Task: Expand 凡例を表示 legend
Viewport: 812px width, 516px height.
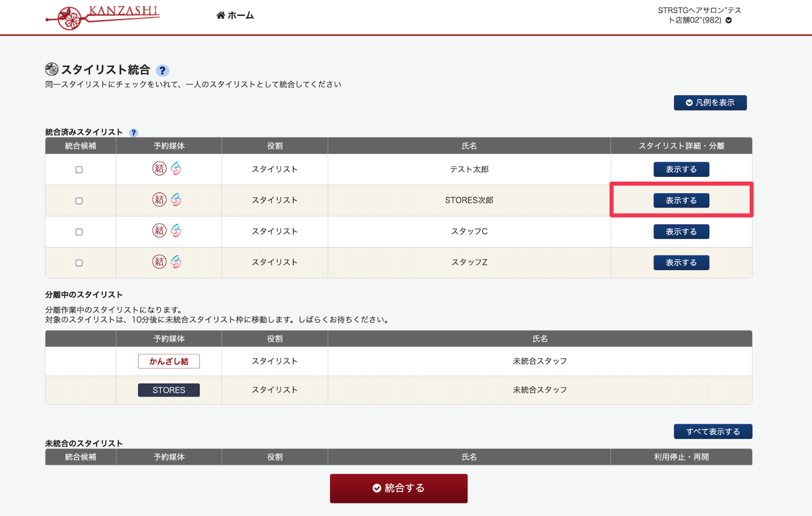Action: 710,103
